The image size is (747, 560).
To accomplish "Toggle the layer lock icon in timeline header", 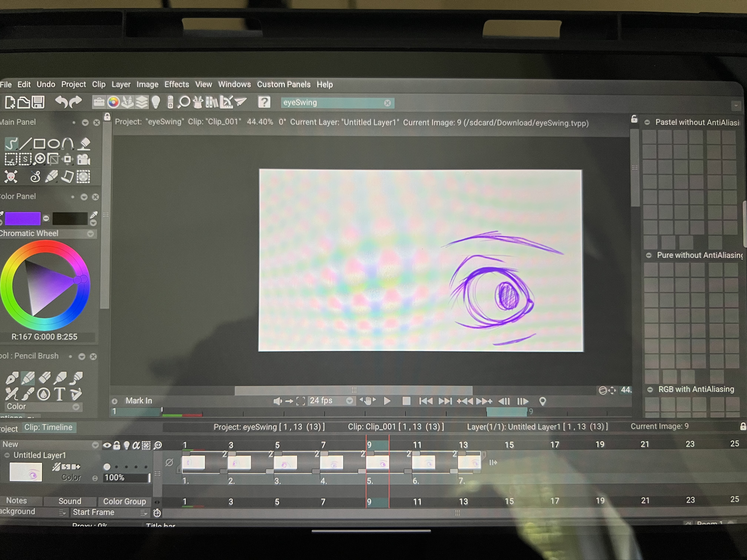I will pyautogui.click(x=117, y=446).
